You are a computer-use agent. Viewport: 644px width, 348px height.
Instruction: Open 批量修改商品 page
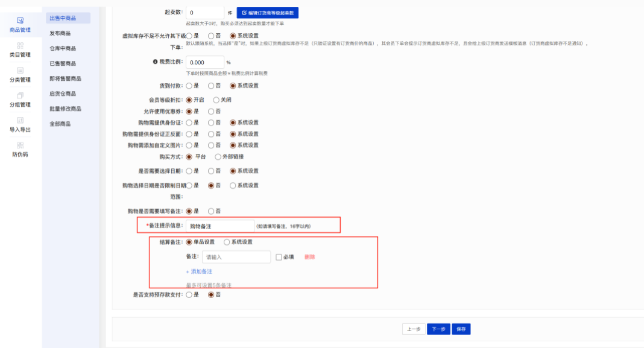(65, 109)
